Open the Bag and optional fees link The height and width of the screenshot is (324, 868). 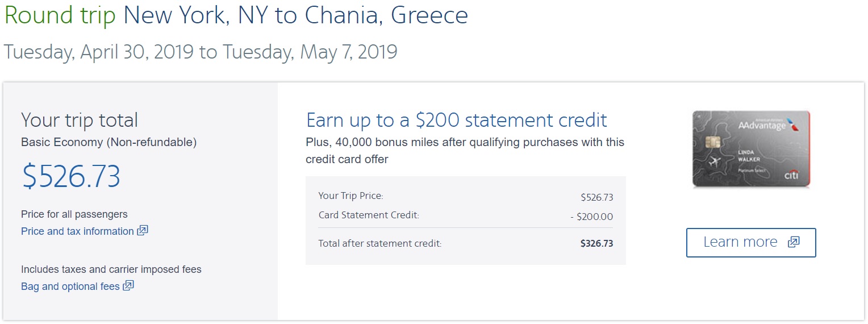(70, 286)
